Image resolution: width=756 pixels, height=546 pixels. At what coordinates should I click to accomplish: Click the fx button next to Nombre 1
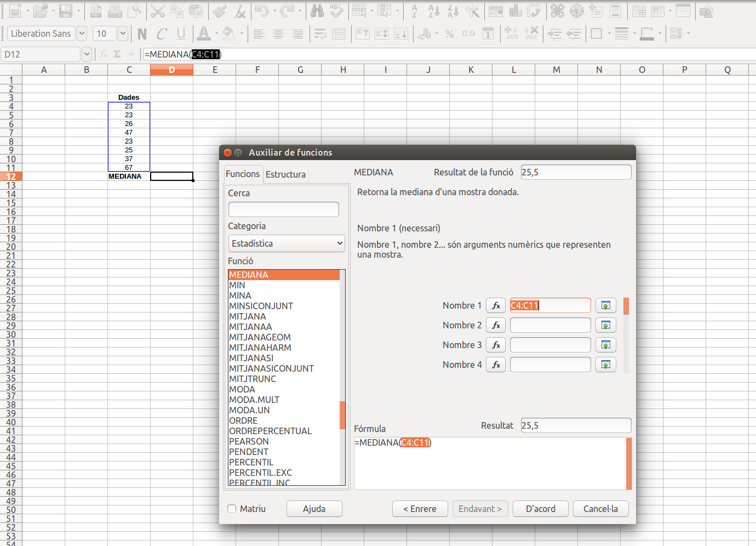point(496,305)
